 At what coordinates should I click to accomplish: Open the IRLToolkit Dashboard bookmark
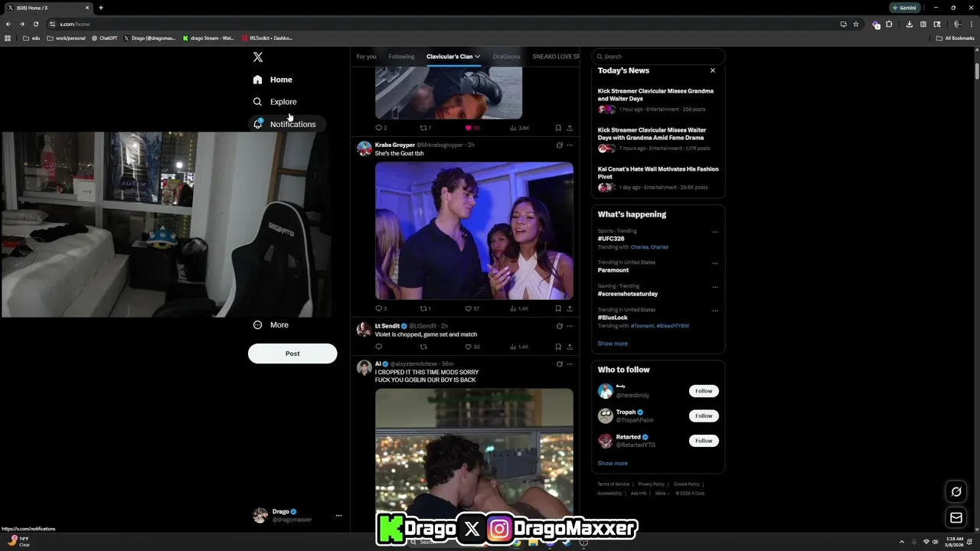coord(267,38)
